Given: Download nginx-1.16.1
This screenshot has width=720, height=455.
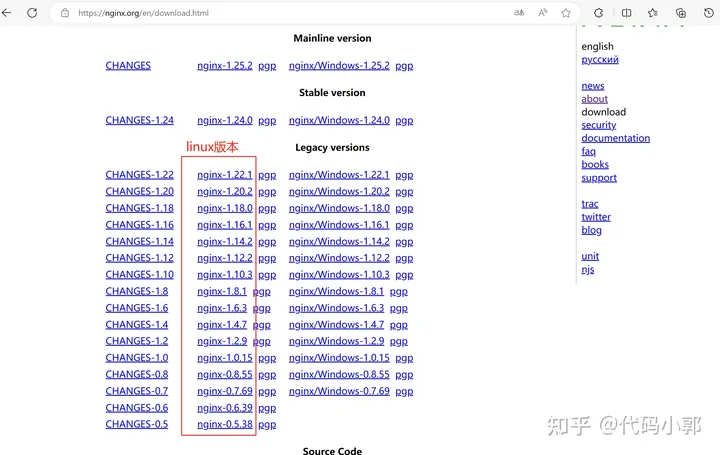Looking at the screenshot, I should (x=225, y=225).
